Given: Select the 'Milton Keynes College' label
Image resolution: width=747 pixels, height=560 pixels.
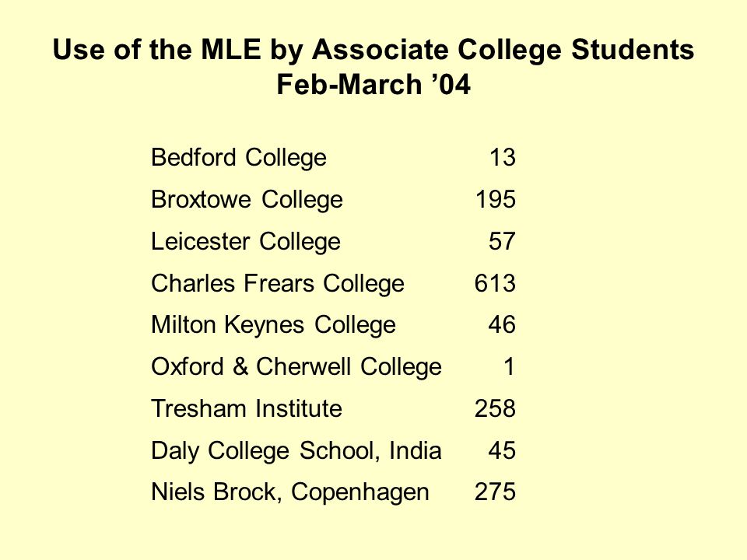Looking at the screenshot, I should click(x=273, y=326).
